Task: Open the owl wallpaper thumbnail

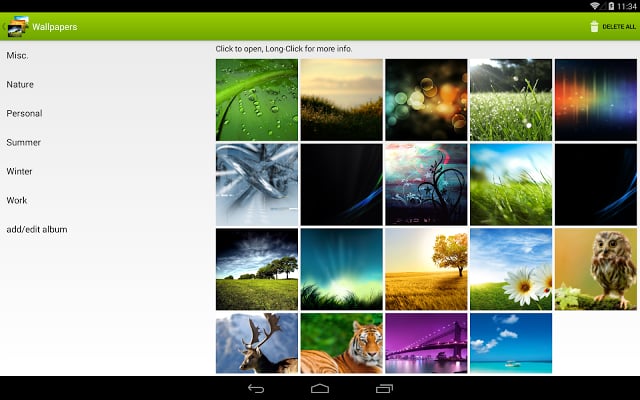Action: click(595, 269)
